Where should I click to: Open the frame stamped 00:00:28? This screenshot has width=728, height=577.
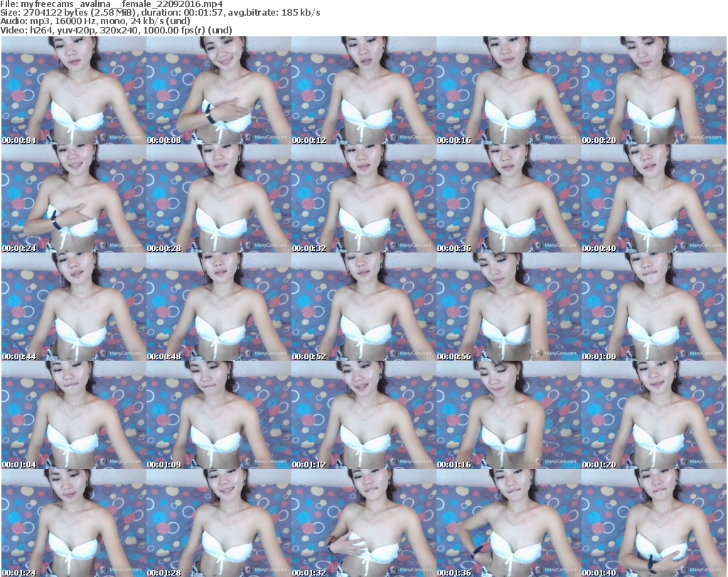click(x=219, y=198)
